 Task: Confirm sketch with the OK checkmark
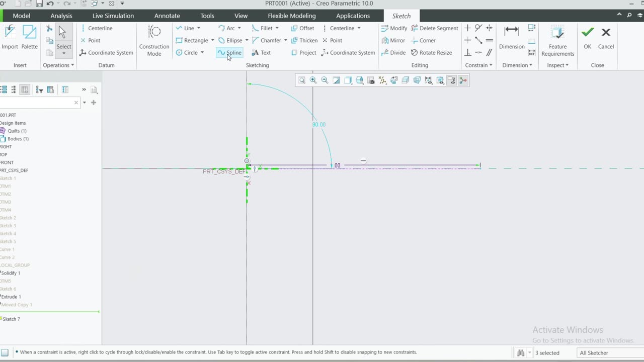[x=587, y=38]
